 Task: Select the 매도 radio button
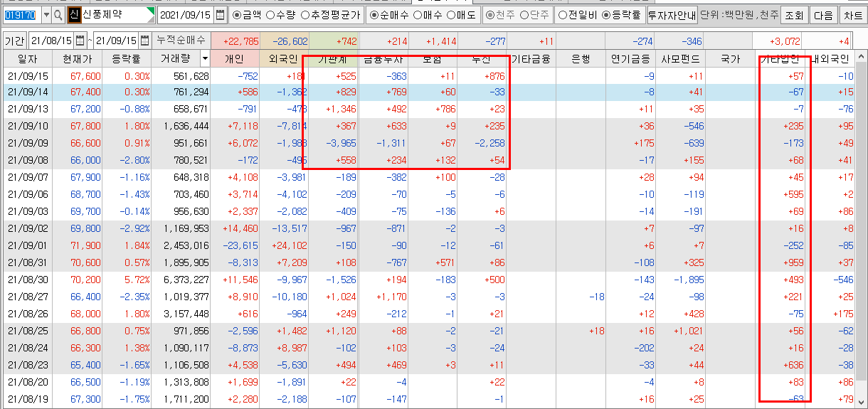point(450,14)
